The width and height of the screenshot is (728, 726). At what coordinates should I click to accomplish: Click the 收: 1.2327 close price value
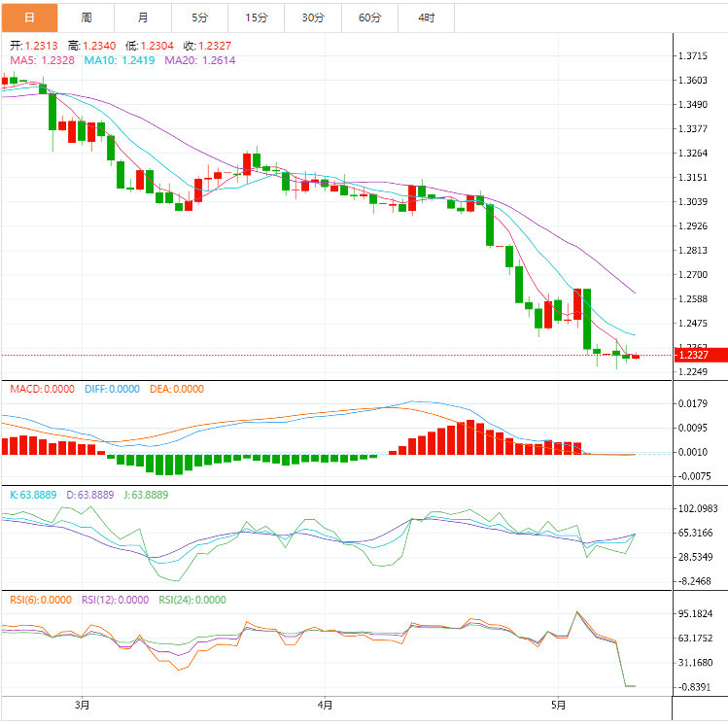coord(207,46)
